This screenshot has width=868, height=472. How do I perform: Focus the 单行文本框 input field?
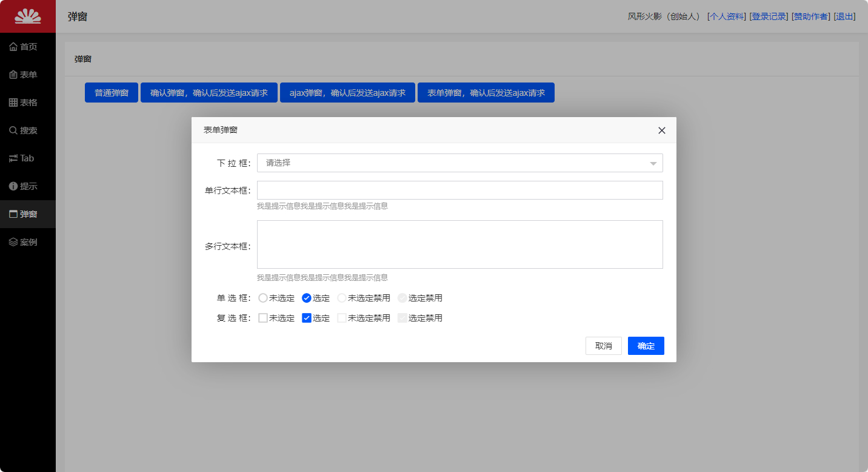tap(460, 190)
